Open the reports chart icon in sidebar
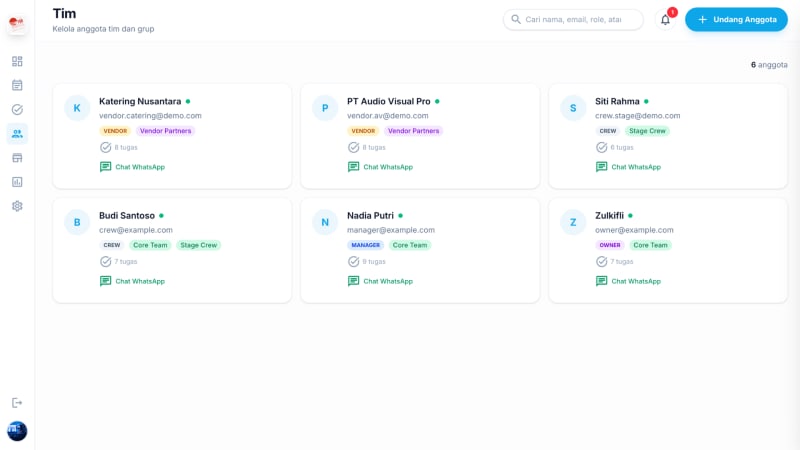This screenshot has height=450, width=800. [17, 182]
